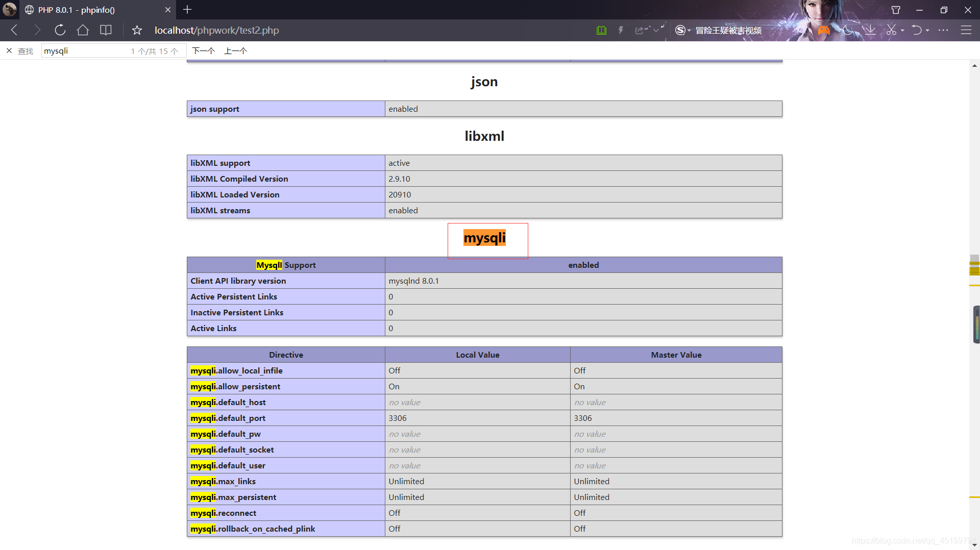
Task: Click the lightning speed-boost icon
Action: [x=621, y=30]
